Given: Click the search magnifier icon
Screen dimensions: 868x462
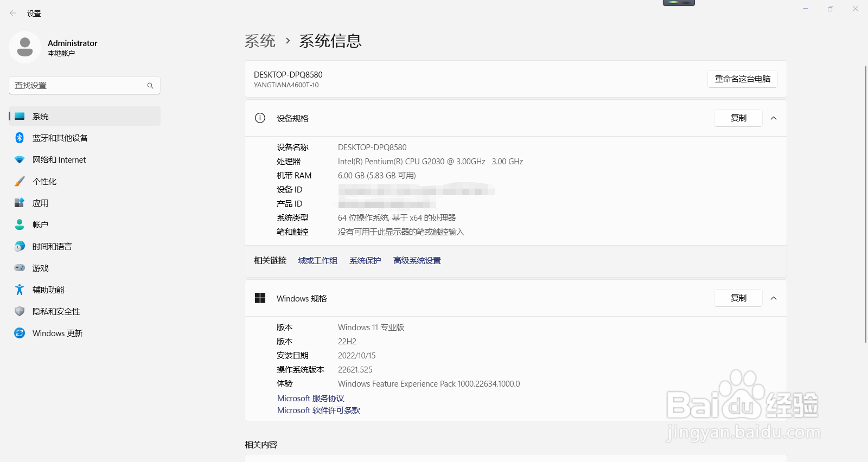Looking at the screenshot, I should [x=150, y=86].
